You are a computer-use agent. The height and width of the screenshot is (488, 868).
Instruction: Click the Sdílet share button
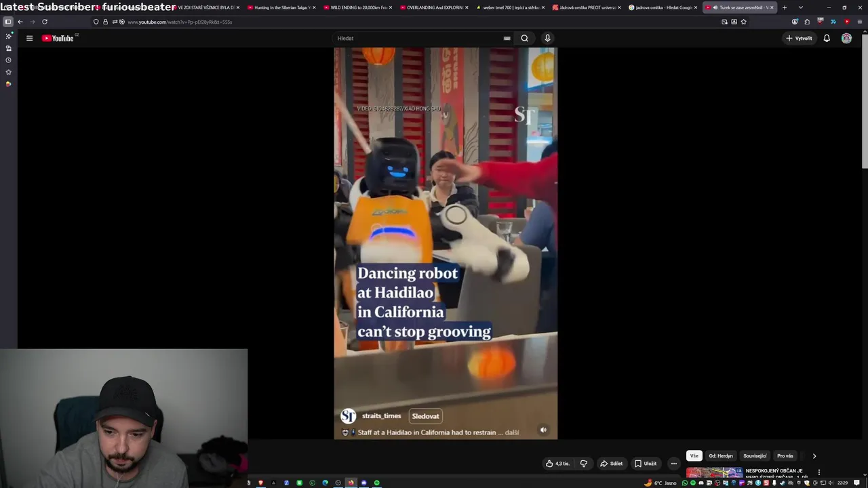tap(611, 464)
